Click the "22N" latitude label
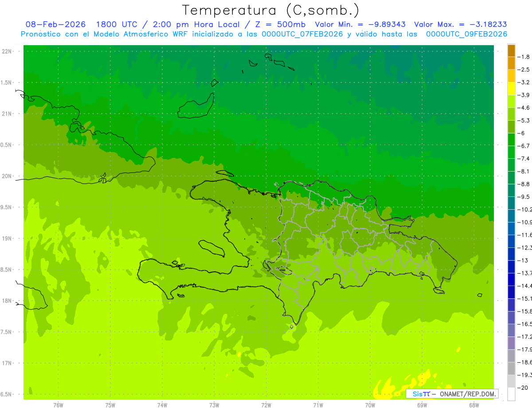 7,51
